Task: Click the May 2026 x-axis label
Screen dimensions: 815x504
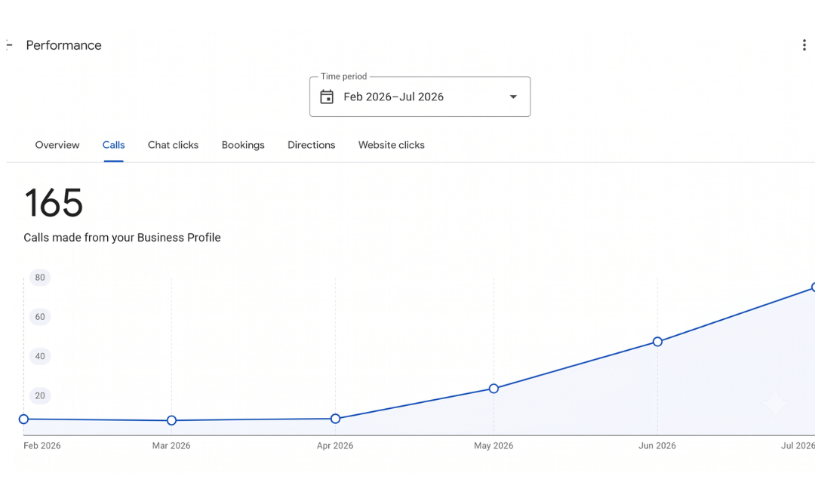Action: click(x=494, y=446)
